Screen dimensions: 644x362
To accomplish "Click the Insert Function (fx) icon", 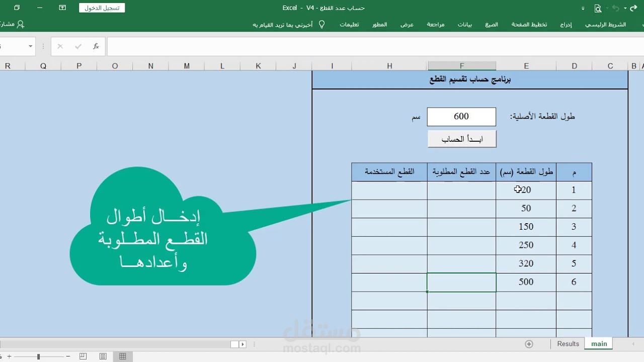I will click(x=96, y=46).
